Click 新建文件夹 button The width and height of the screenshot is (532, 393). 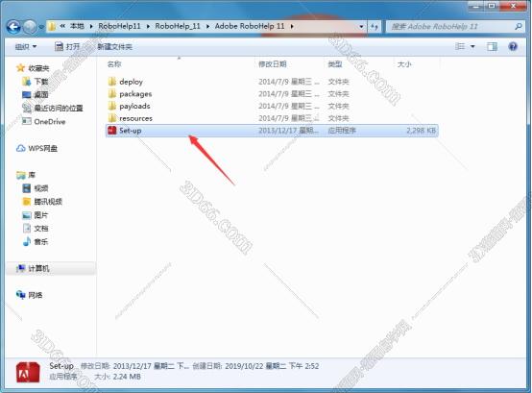pyautogui.click(x=114, y=46)
